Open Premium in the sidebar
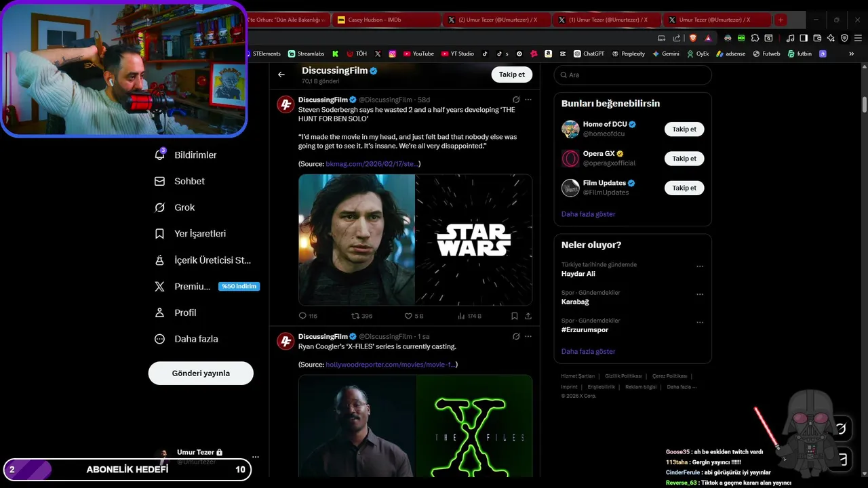This screenshot has width=868, height=488. point(207,287)
